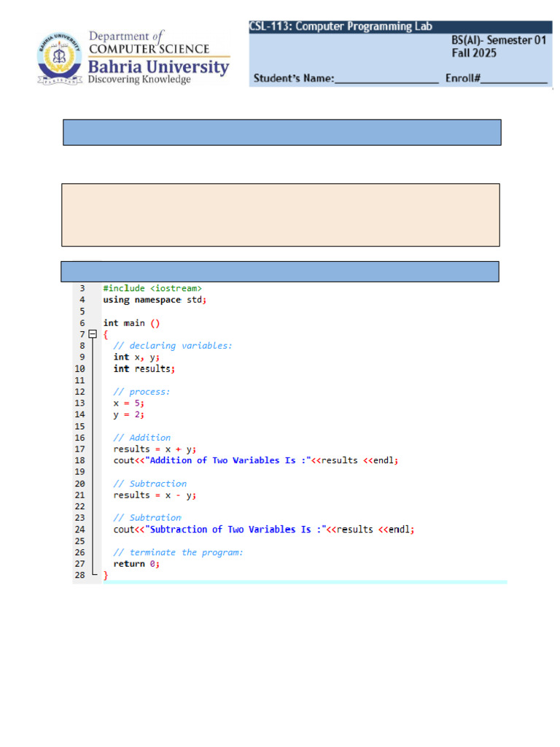
Task: Click the misspelled '// Subtration' comment
Action: [x=147, y=518]
